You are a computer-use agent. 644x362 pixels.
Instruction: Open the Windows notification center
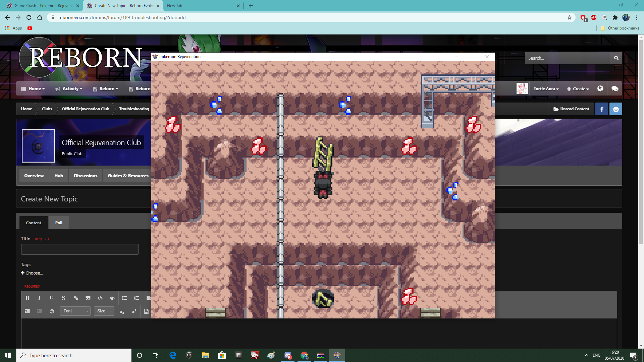[x=633, y=355]
